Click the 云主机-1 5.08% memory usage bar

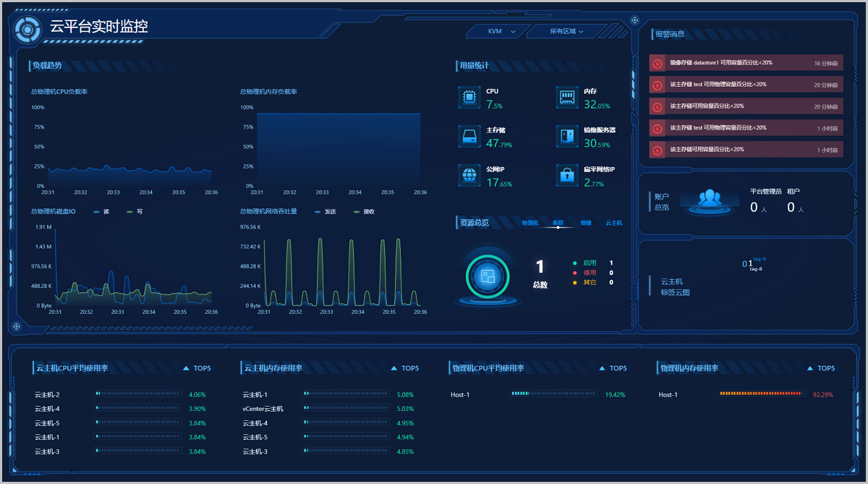(x=345, y=394)
